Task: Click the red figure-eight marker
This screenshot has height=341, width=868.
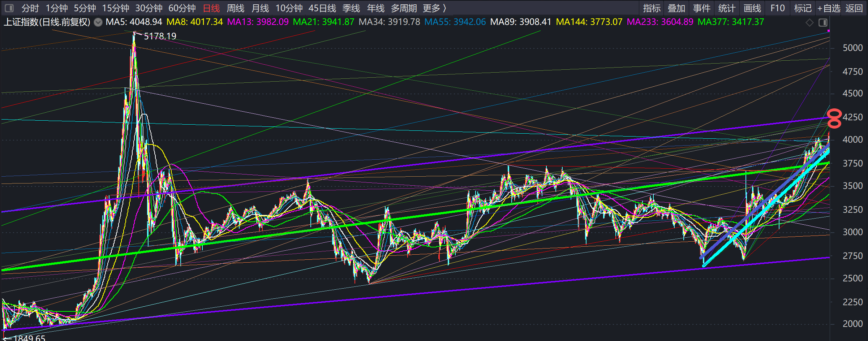Action: pos(834,118)
